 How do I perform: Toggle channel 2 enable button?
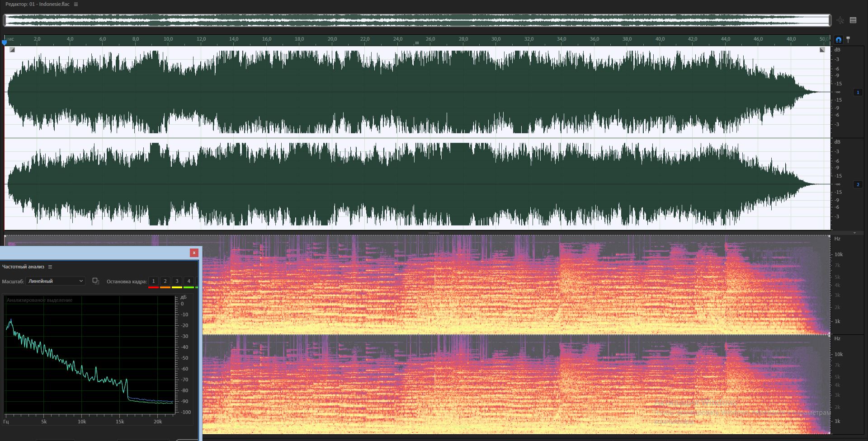point(858,184)
